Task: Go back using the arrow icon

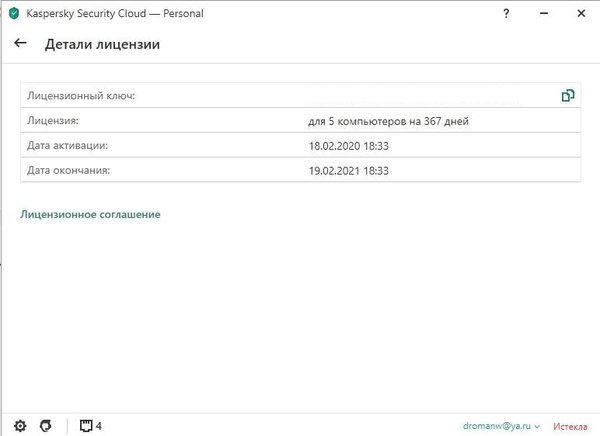Action: 20,43
